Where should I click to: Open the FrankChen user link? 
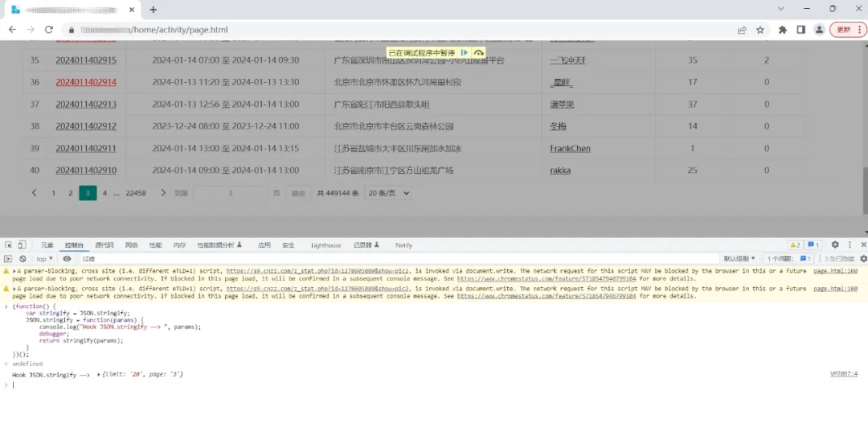(570, 149)
